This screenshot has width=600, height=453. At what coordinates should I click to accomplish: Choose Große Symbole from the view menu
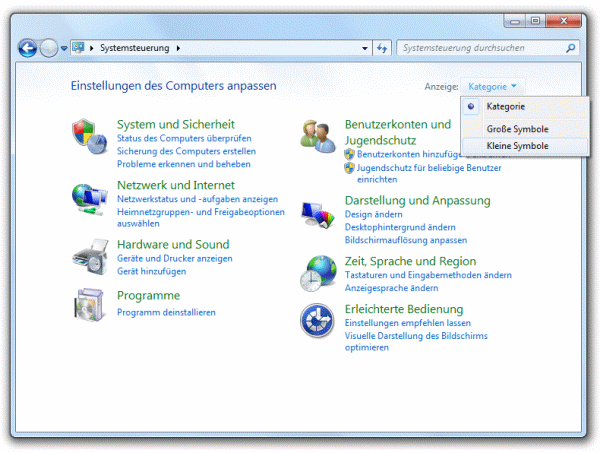pos(517,129)
